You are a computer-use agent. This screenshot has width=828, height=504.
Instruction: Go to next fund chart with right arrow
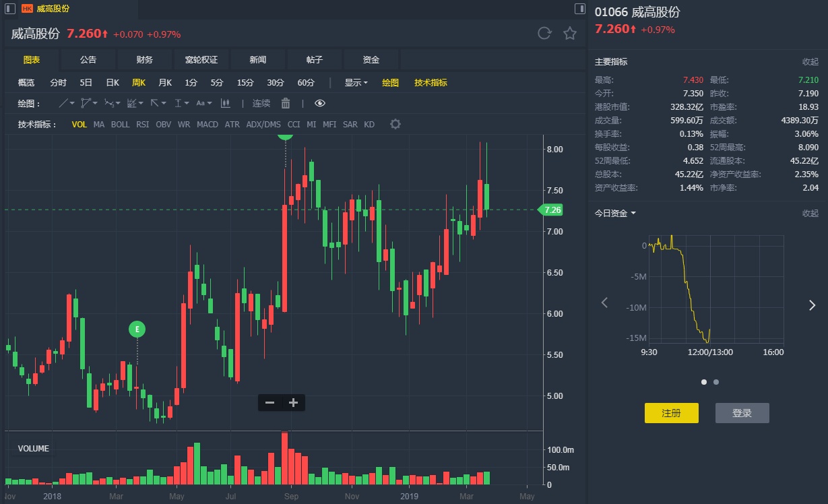(812, 305)
